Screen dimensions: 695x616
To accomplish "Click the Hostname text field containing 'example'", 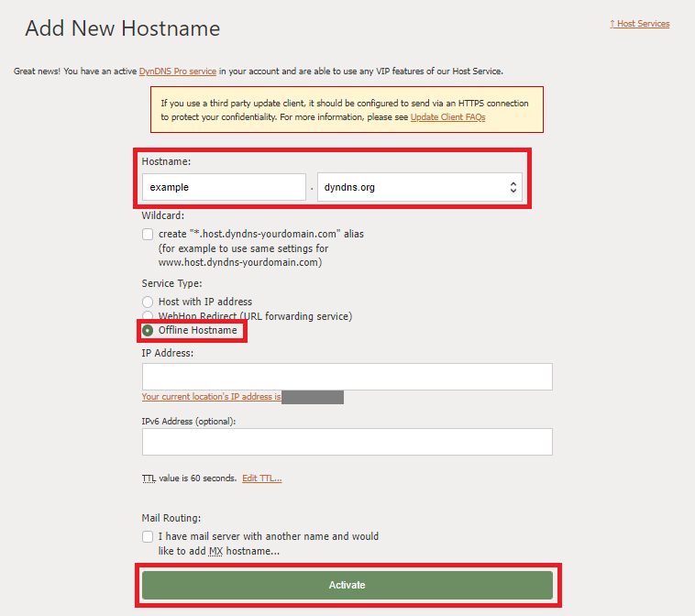I will pyautogui.click(x=224, y=187).
